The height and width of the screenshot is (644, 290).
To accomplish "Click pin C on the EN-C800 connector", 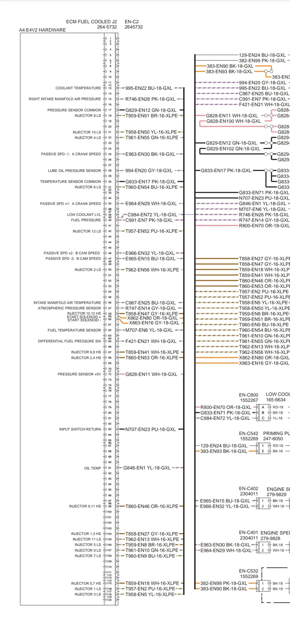I will click(263, 418).
